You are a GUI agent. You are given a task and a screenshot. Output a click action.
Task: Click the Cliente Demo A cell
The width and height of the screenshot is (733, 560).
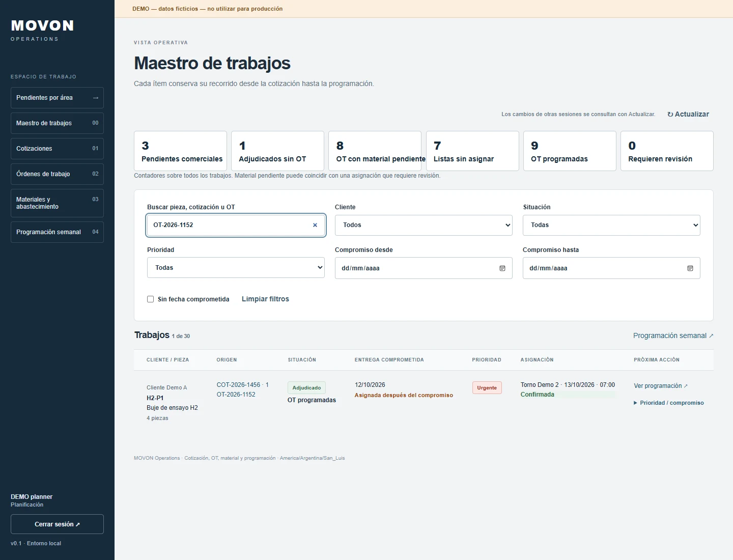[x=167, y=387]
